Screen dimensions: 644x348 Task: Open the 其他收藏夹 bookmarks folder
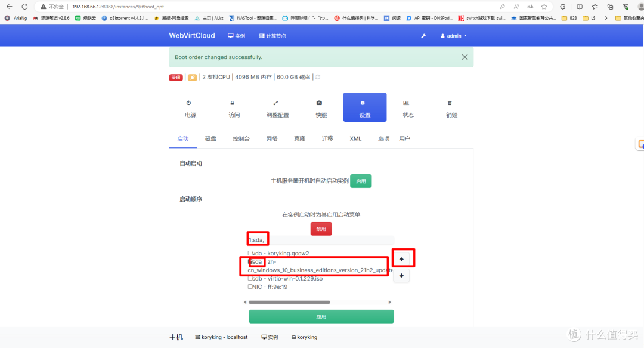[x=630, y=18]
